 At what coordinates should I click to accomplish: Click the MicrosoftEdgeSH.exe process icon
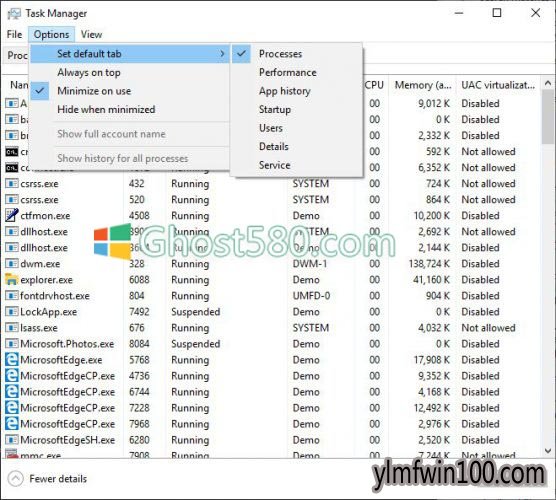click(12, 440)
